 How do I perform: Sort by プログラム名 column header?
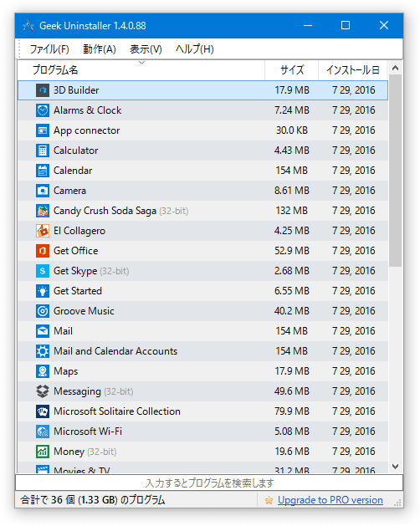(x=141, y=70)
